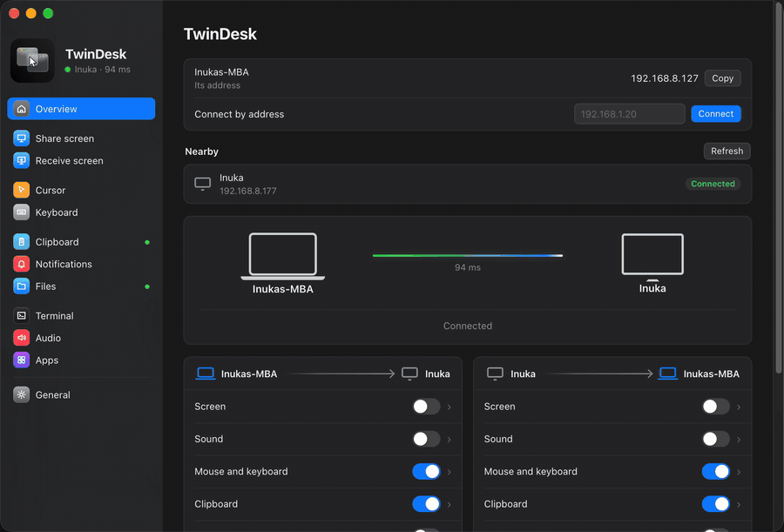This screenshot has width=784, height=532.
Task: Click the purple Apps grid icon
Action: click(x=21, y=360)
